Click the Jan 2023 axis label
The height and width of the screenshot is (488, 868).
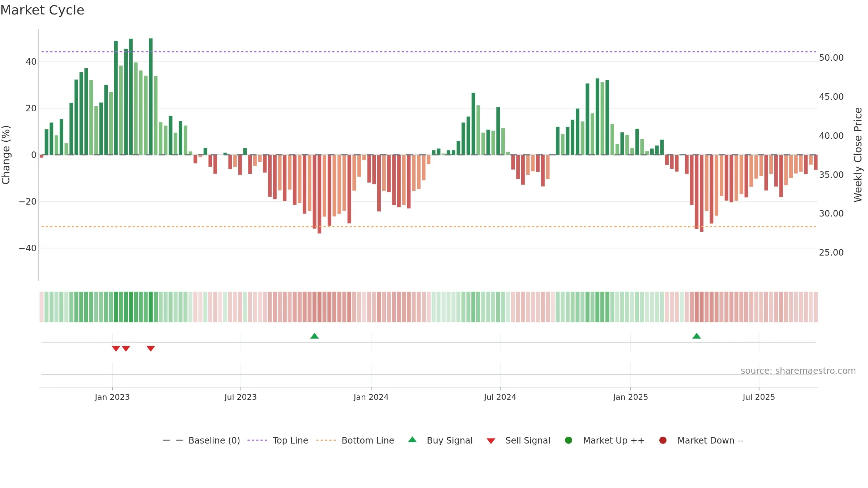(112, 397)
